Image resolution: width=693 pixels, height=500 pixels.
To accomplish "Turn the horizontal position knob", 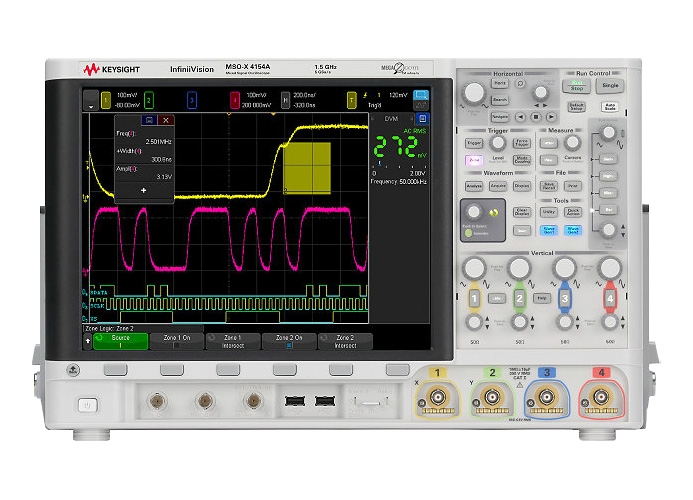I will click(541, 93).
